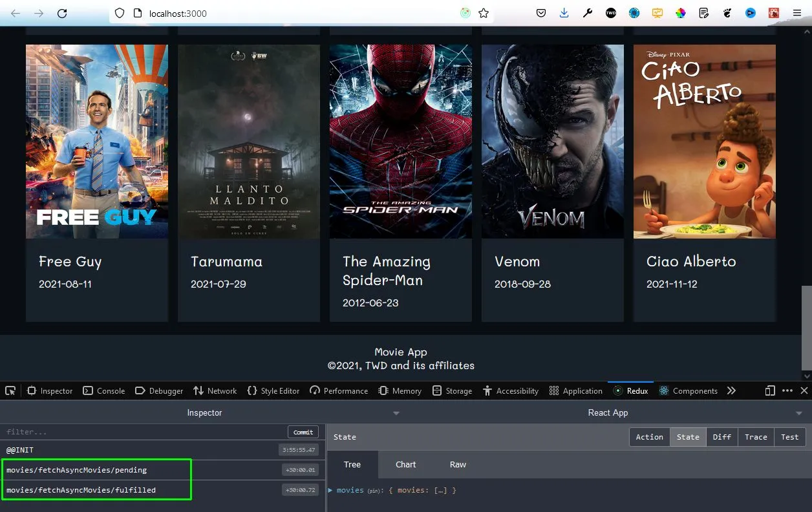The height and width of the screenshot is (512, 812).
Task: Click the shield tracking protection icon
Action: coord(120,13)
